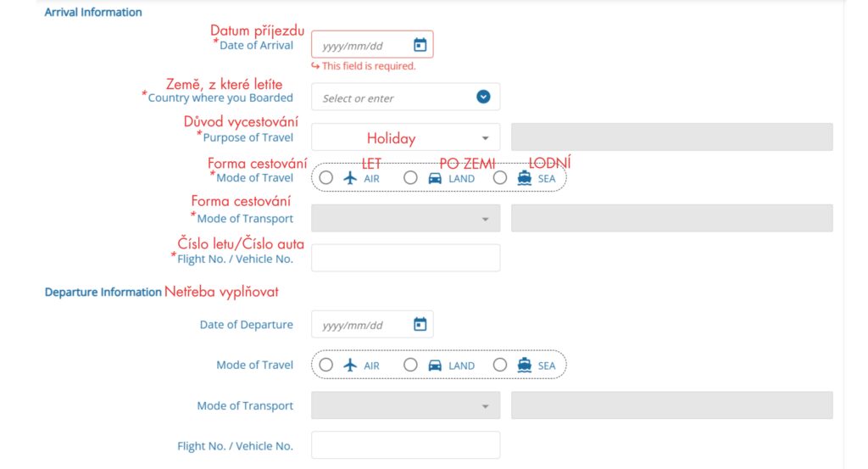Click the car icon in arrival Mode of Travel
The height and width of the screenshot is (469, 868).
click(x=435, y=178)
